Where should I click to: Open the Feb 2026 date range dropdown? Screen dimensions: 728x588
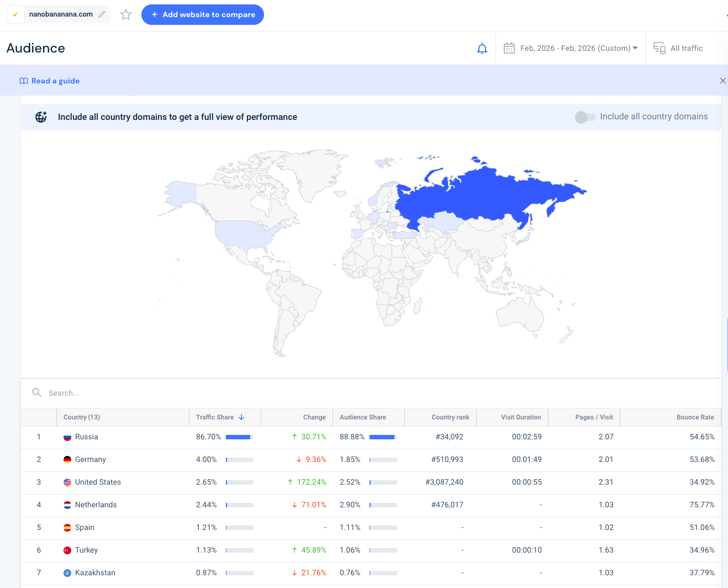point(578,49)
